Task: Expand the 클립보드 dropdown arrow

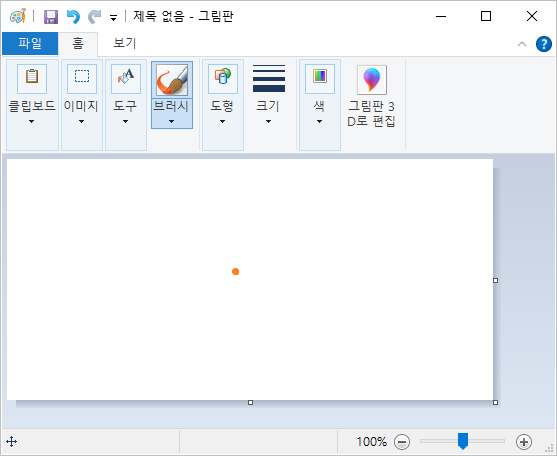Action: click(x=32, y=121)
